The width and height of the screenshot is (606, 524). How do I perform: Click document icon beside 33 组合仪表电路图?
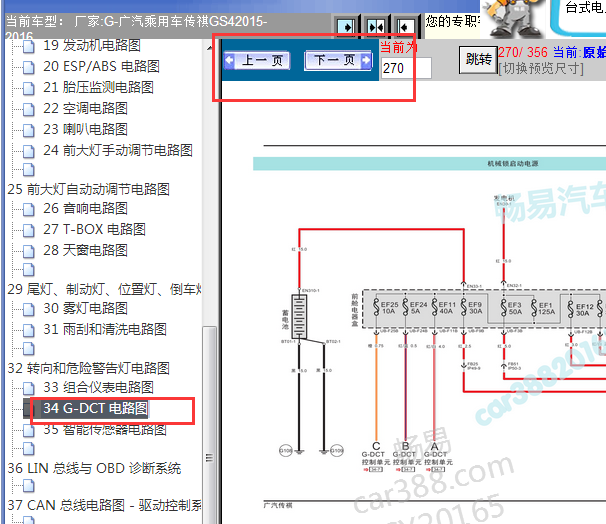pyautogui.click(x=28, y=388)
